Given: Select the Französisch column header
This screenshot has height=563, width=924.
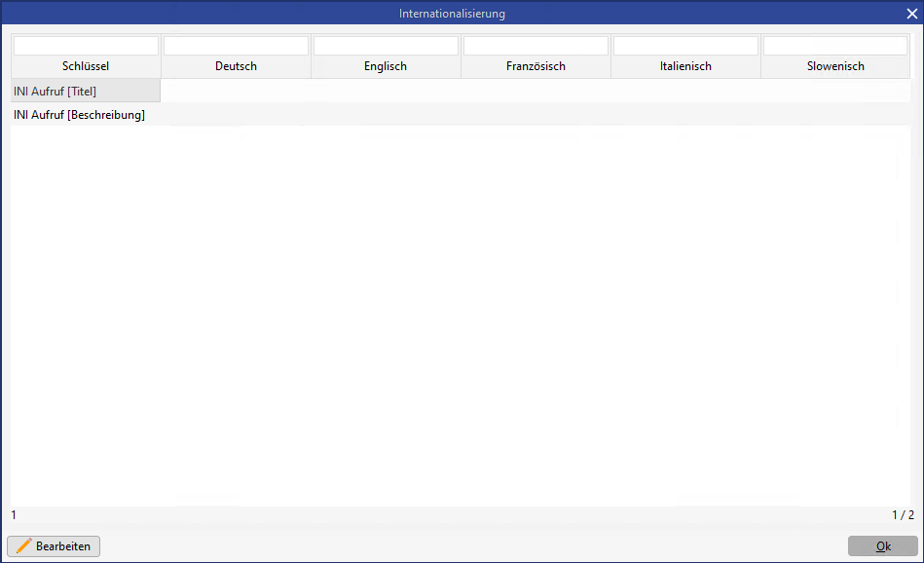Looking at the screenshot, I should tap(536, 66).
